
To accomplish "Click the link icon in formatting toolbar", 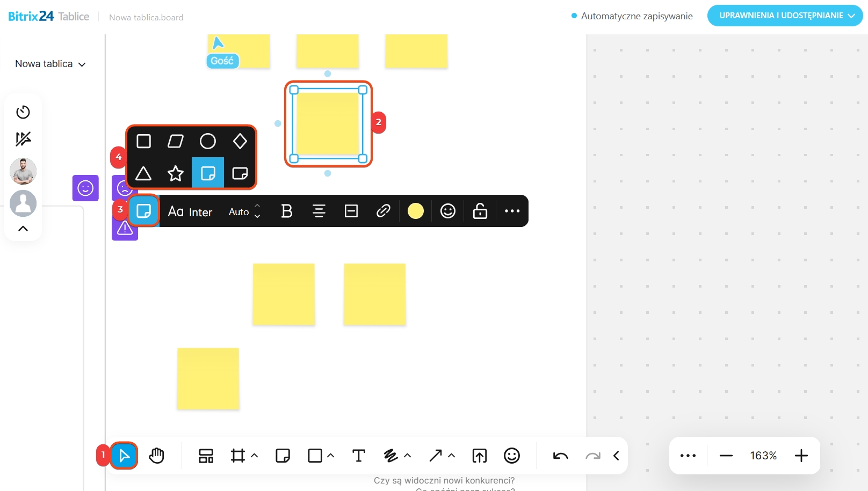I will [383, 211].
